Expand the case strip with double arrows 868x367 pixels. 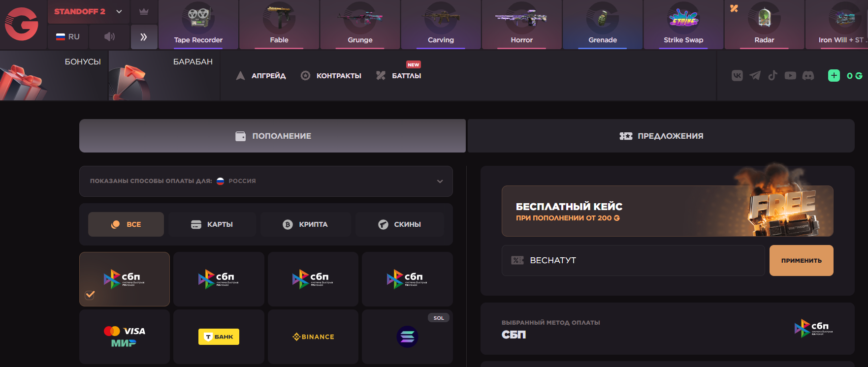coord(144,37)
